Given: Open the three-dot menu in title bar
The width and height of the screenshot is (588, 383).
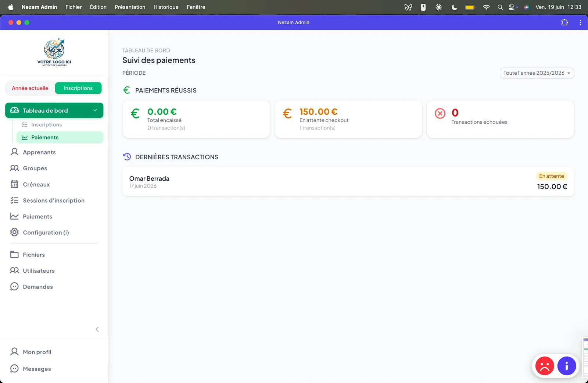Looking at the screenshot, I should (x=580, y=22).
